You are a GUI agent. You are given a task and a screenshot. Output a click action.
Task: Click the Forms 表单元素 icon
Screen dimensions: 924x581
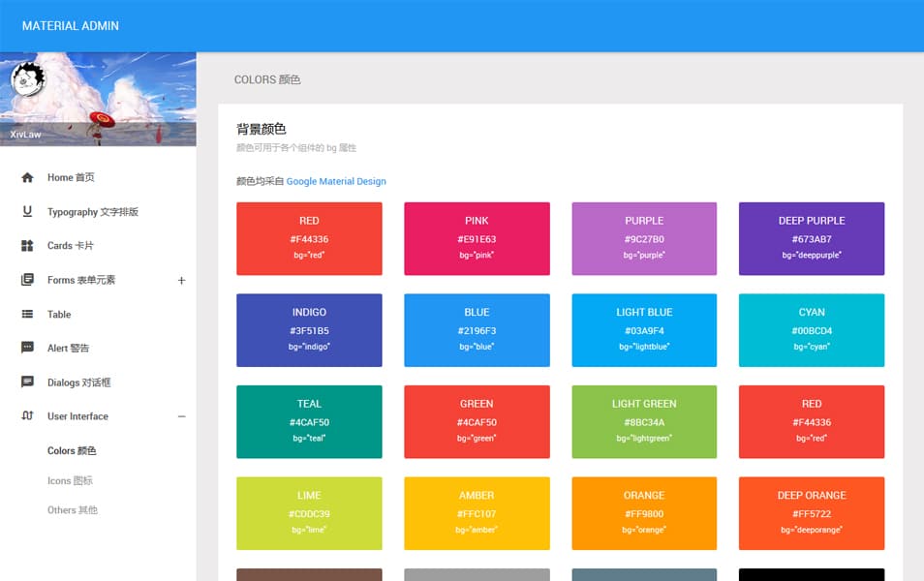(27, 279)
